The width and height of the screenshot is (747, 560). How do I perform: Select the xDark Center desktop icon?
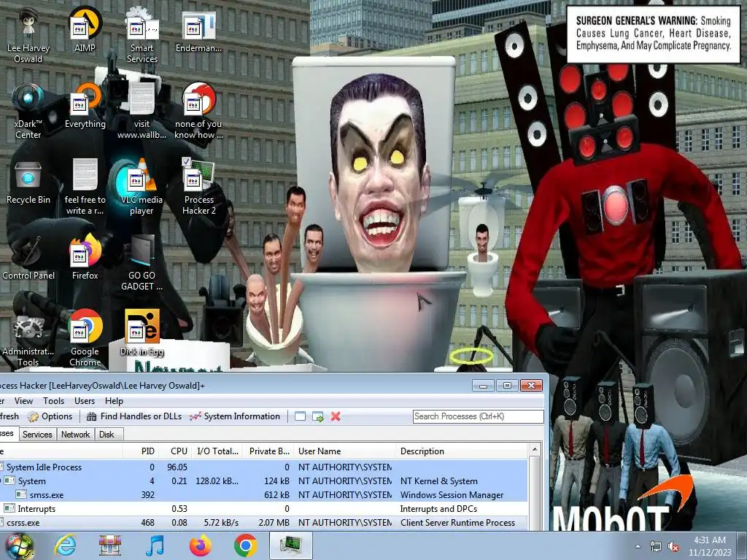point(28,111)
